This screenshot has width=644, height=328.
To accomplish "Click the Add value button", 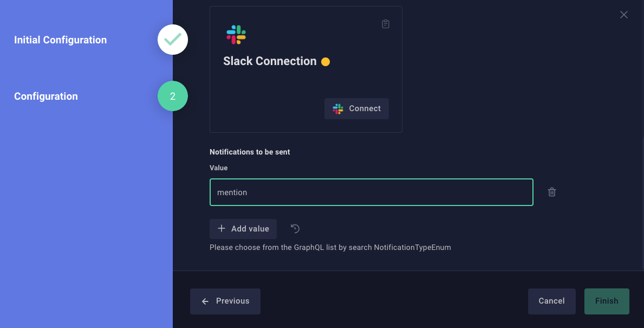I will (x=243, y=229).
